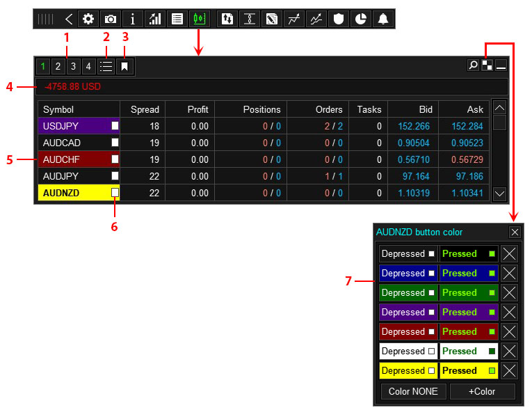Click the Color NONE button
This screenshot has height=410, width=532.
pos(413,391)
